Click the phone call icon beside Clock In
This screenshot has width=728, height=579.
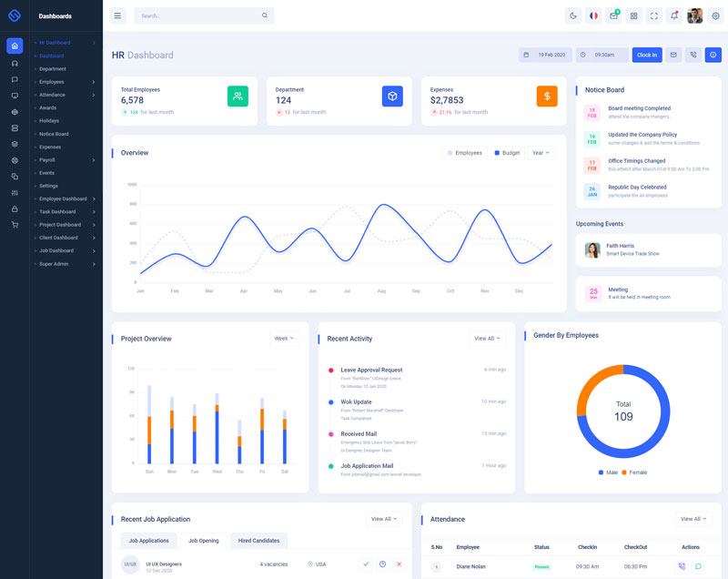coord(693,55)
